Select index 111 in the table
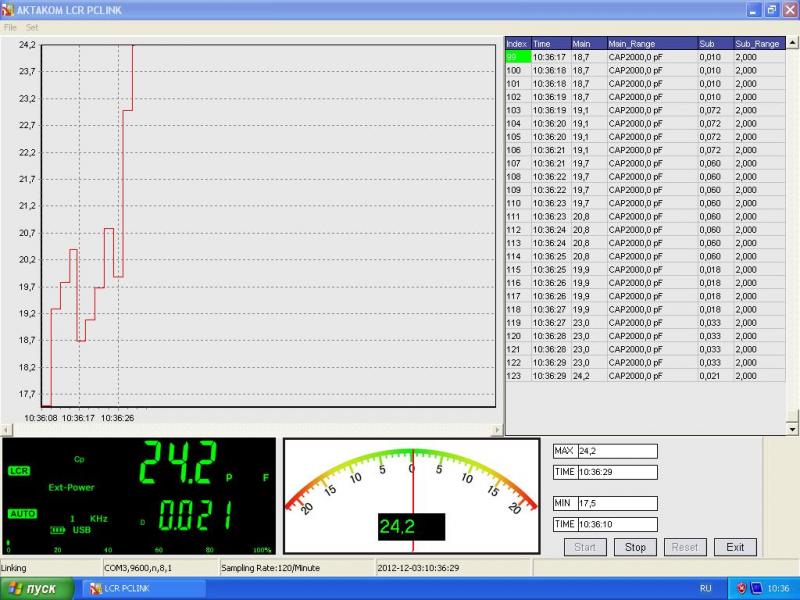800x600 pixels. click(518, 216)
